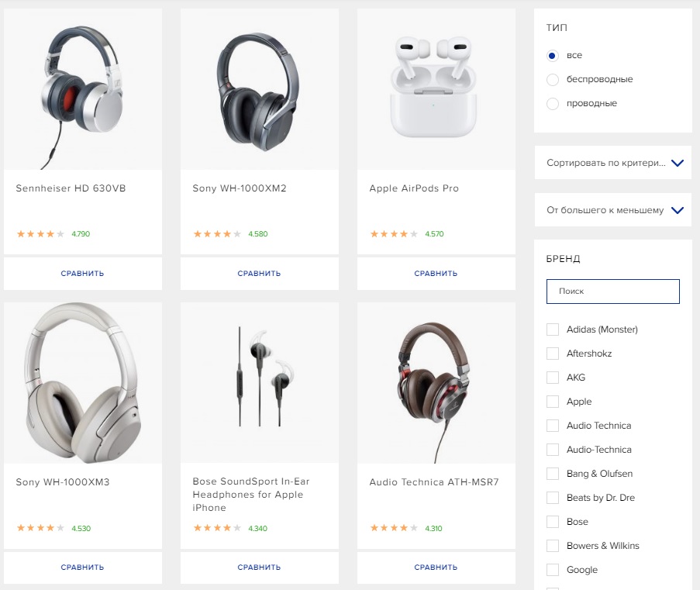Tick the Apple brand checkbox
700x590 pixels.
click(553, 402)
